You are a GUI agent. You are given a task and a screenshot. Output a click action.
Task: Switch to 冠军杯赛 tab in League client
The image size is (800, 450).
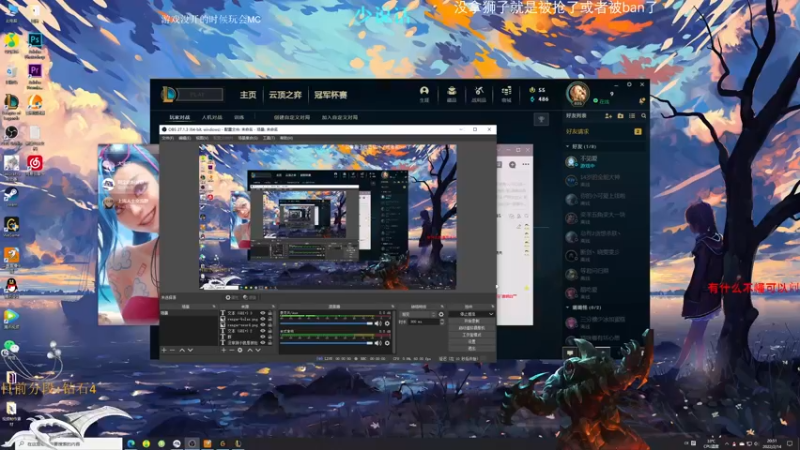pos(331,95)
